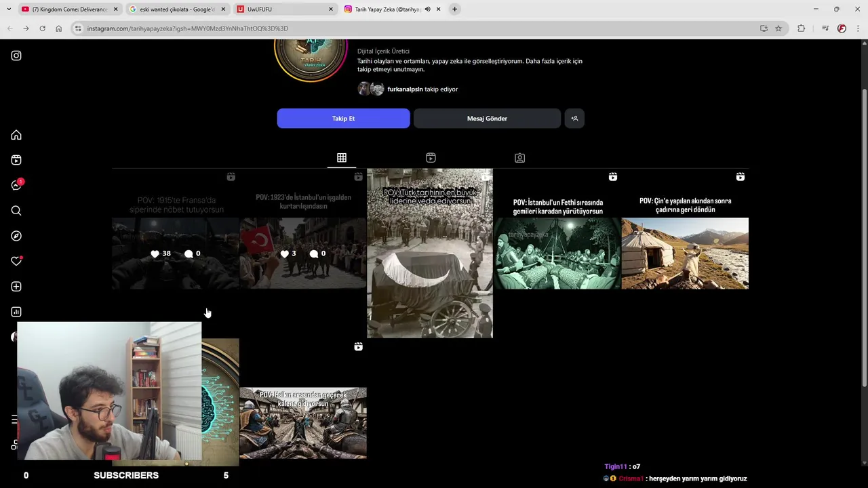Click the Dijital İçerik Üretici category text

383,52
